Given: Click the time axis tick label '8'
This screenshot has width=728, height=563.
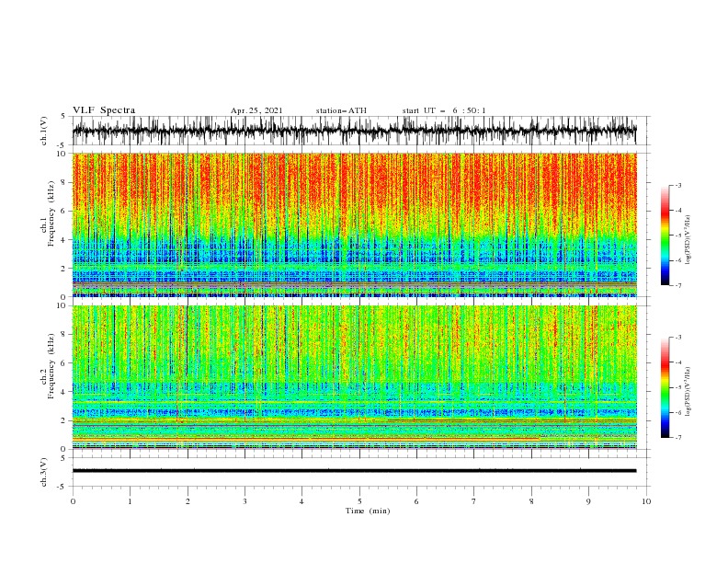Looking at the screenshot, I should point(531,501).
